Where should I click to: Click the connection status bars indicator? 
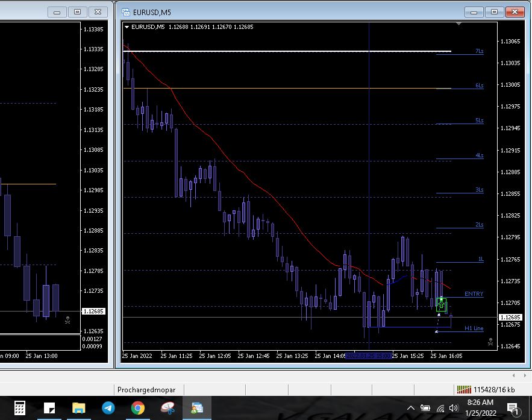coord(463,389)
